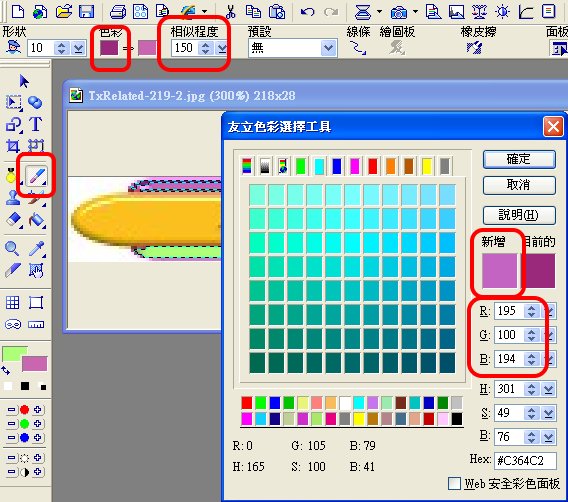
Task: Select the Eraser tool in toolbox
Action: [x=14, y=219]
